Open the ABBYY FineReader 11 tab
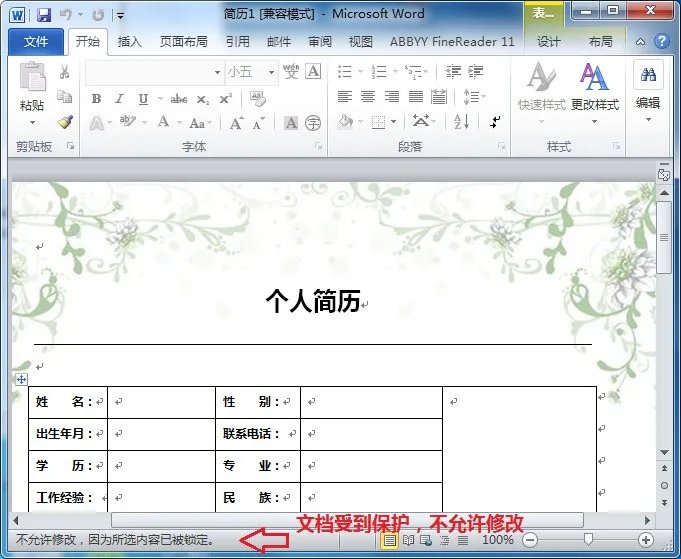681x559 pixels. coord(452,42)
